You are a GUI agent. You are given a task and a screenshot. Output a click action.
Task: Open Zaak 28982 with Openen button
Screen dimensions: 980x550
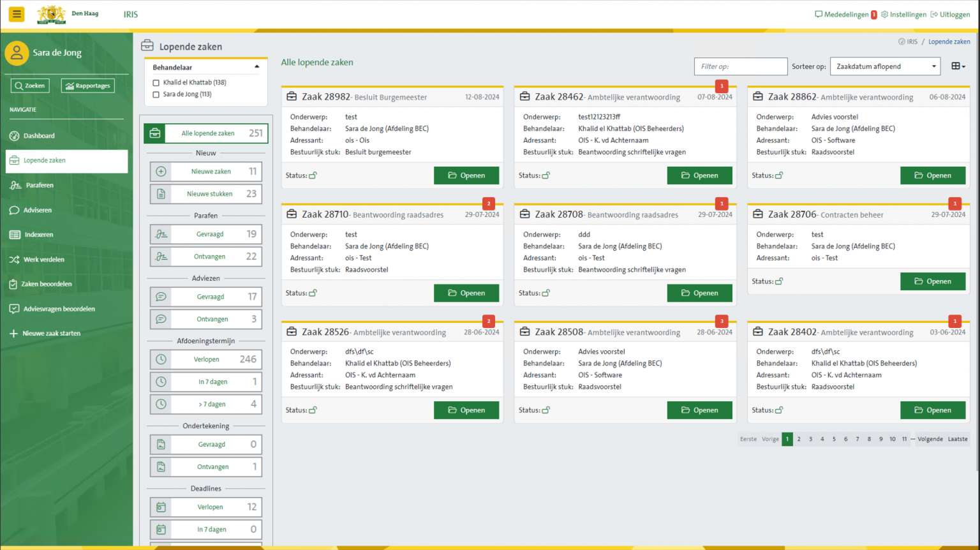click(x=466, y=175)
